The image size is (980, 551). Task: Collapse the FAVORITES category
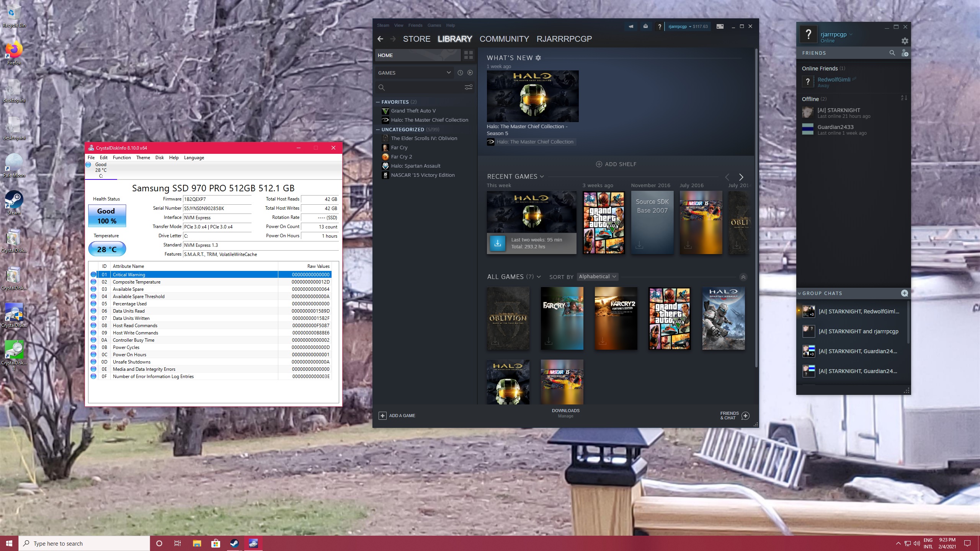[x=378, y=102]
